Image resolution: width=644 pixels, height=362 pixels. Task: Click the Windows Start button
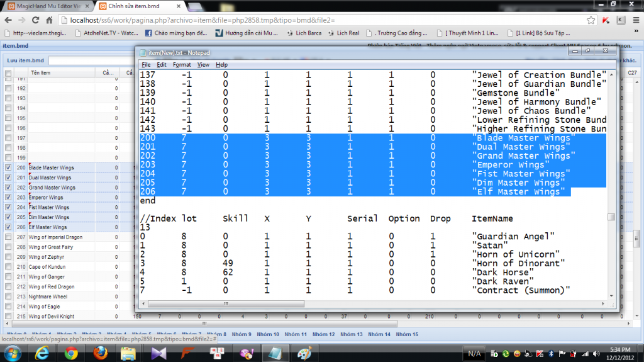pos(13,353)
